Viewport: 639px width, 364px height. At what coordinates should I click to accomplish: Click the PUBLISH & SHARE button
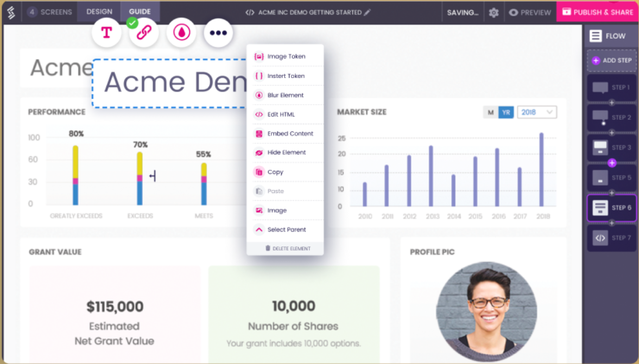[x=597, y=11]
